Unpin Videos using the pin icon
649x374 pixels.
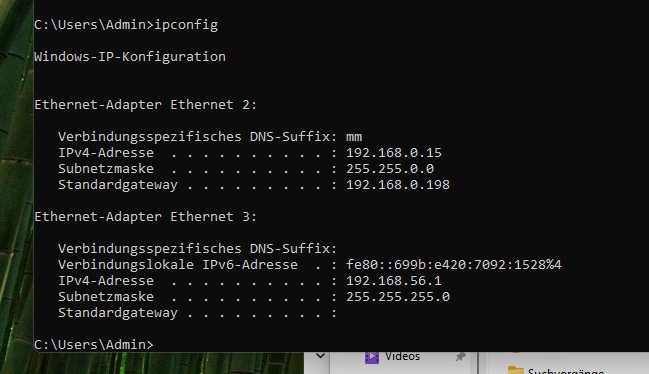pos(460,357)
